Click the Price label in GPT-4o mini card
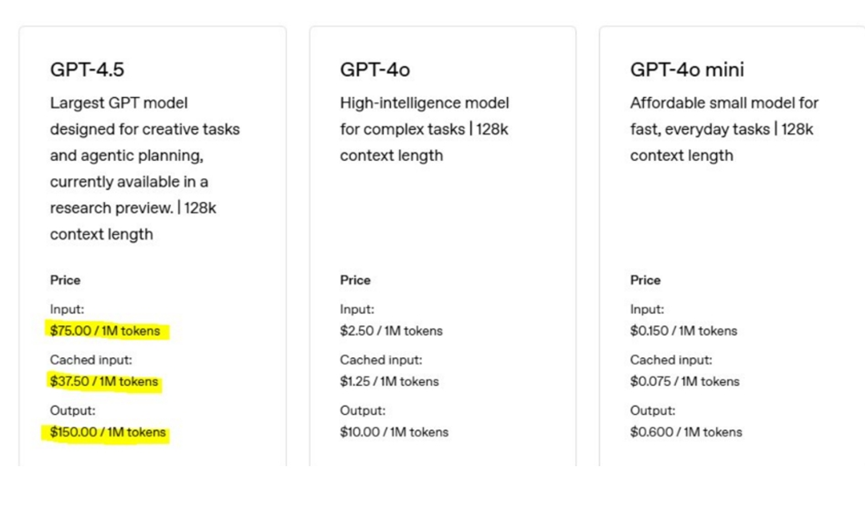This screenshot has height=510, width=865. [645, 280]
